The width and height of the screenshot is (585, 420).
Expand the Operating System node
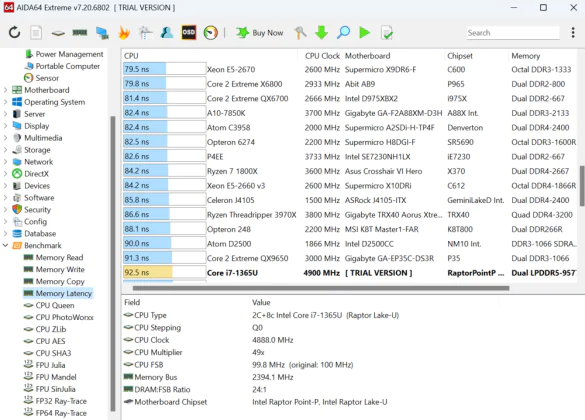pos(6,102)
